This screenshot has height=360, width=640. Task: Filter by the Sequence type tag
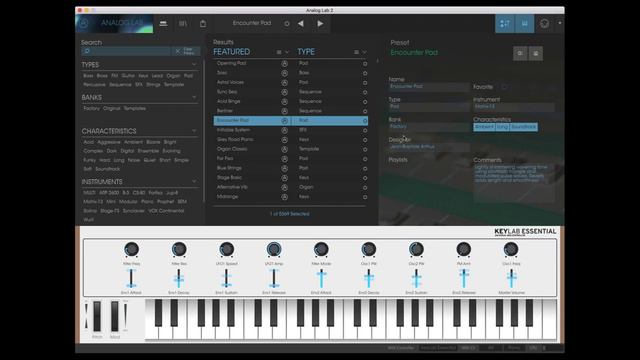click(x=120, y=84)
